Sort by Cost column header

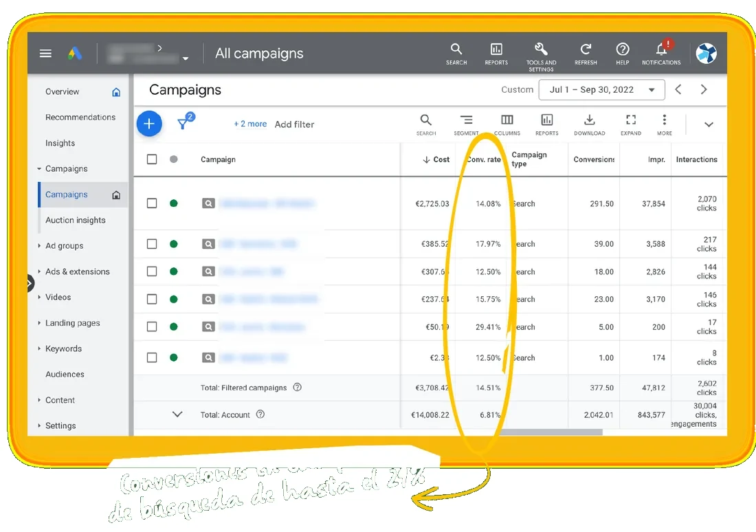436,159
